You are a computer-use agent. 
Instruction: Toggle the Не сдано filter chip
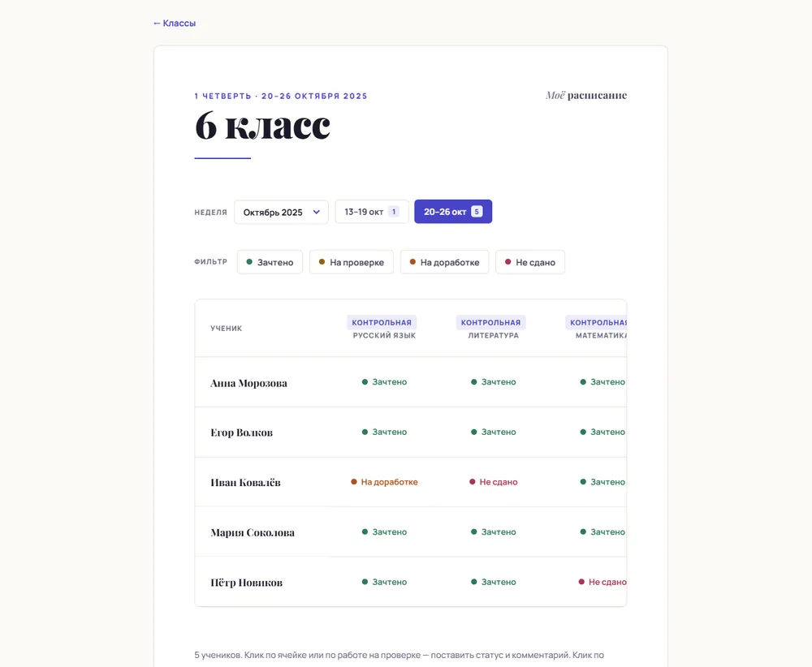(530, 262)
